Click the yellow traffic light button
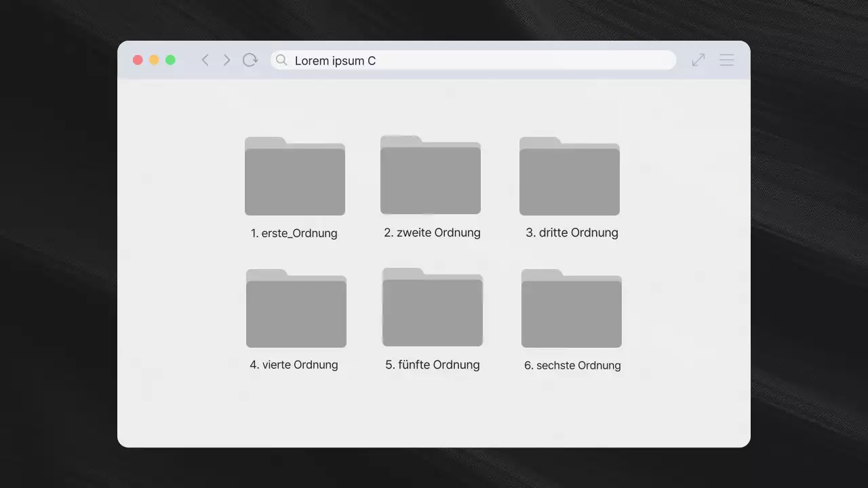This screenshot has width=868, height=488. pos(154,60)
